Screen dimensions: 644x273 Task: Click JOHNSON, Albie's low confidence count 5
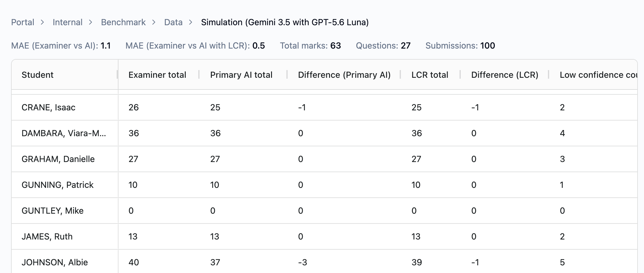tap(562, 262)
